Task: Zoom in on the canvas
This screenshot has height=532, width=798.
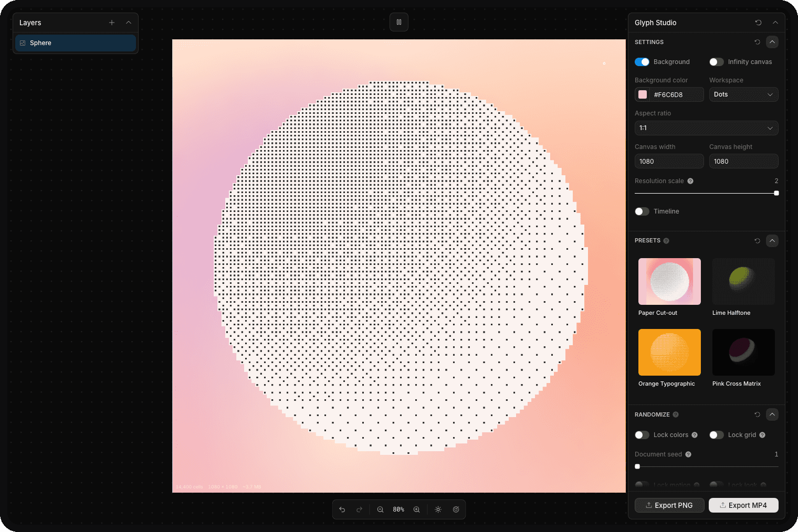Action: [417, 509]
